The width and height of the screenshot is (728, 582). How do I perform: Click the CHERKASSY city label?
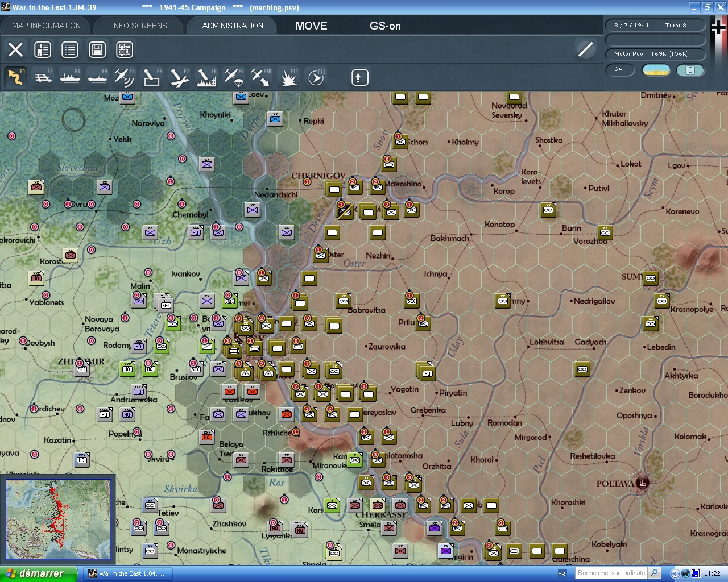[381, 514]
